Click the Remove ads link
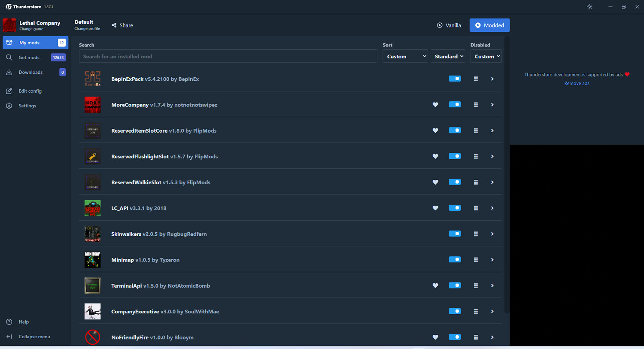This screenshot has width=644, height=349. pyautogui.click(x=577, y=83)
